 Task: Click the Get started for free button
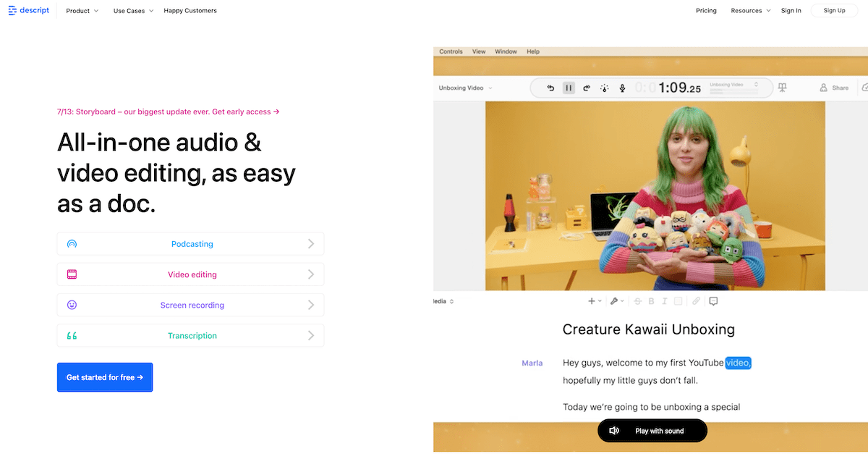105,377
